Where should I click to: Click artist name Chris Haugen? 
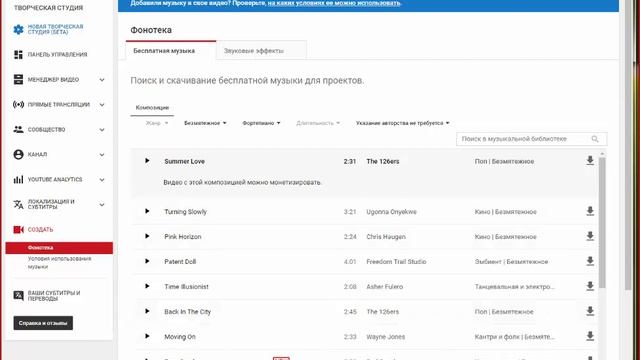point(386,237)
